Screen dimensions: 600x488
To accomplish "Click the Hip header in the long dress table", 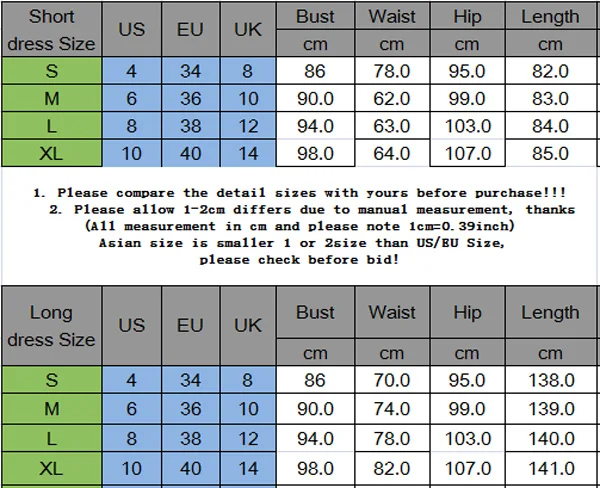I will coord(467,312).
